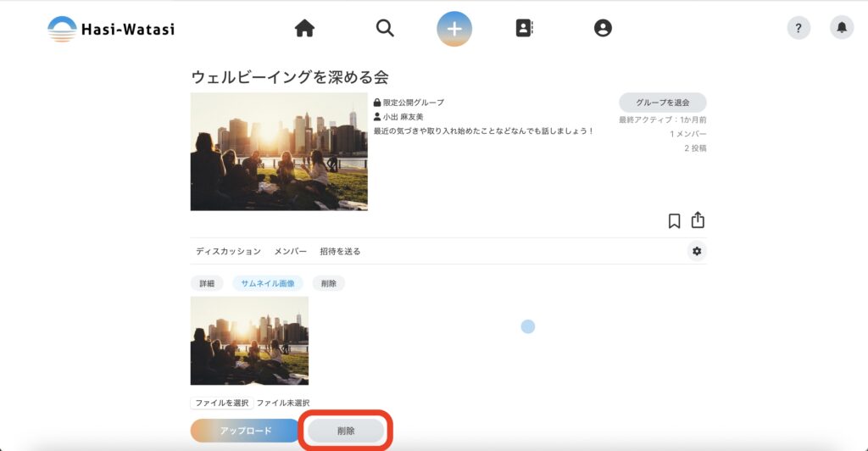Screen dimensions: 868x451
Task: Go to the home page icon
Action: click(x=304, y=28)
